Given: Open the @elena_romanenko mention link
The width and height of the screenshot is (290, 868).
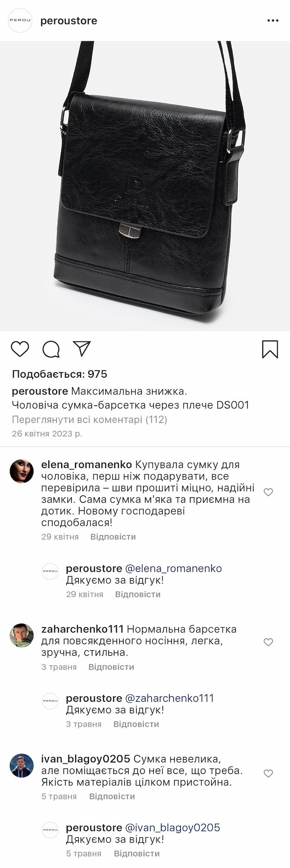Looking at the screenshot, I should pos(174,569).
